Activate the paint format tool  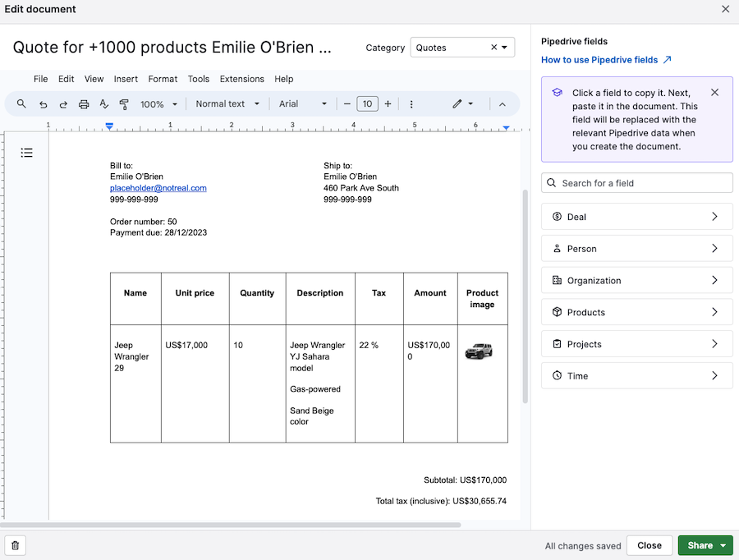(124, 104)
